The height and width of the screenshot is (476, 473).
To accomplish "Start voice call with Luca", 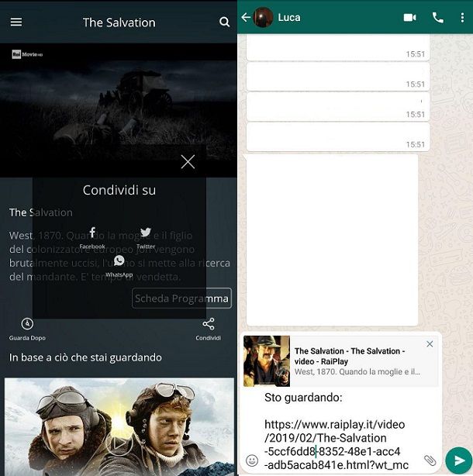I will (x=438, y=17).
